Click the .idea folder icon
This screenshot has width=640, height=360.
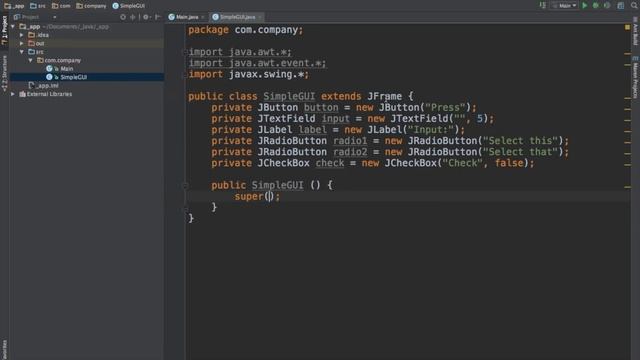coord(31,35)
